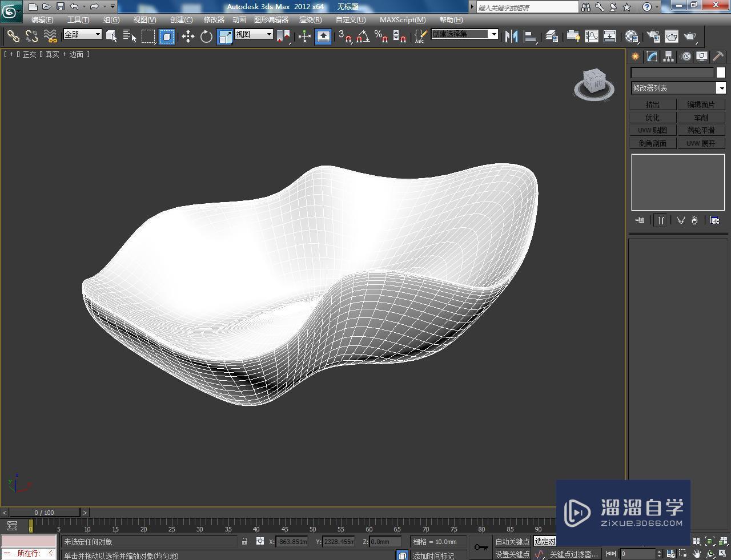Image resolution: width=731 pixels, height=560 pixels.
Task: Apply UVW 贴图 with its button
Action: (x=653, y=130)
